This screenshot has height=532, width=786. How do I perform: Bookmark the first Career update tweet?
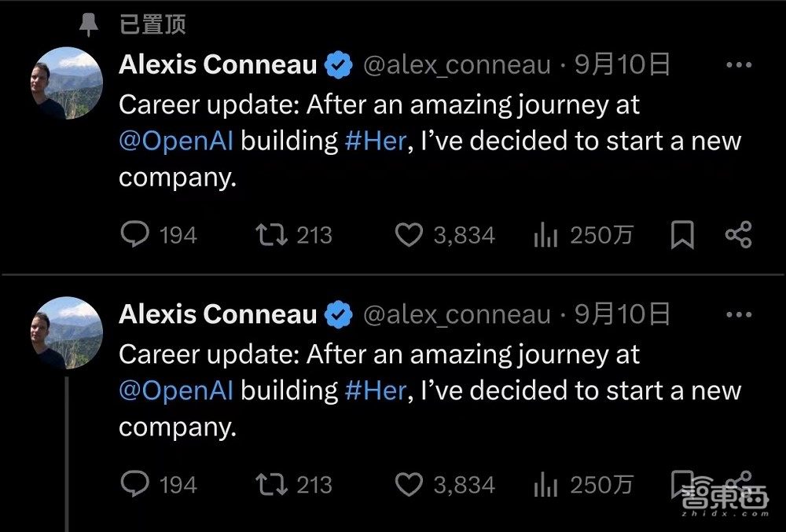pos(681,235)
